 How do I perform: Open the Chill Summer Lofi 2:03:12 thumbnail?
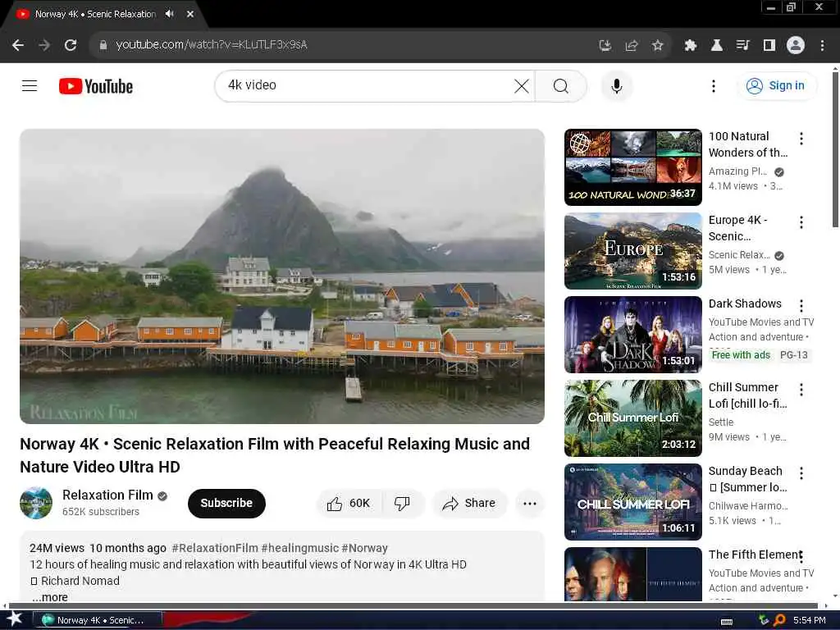pyautogui.click(x=633, y=418)
